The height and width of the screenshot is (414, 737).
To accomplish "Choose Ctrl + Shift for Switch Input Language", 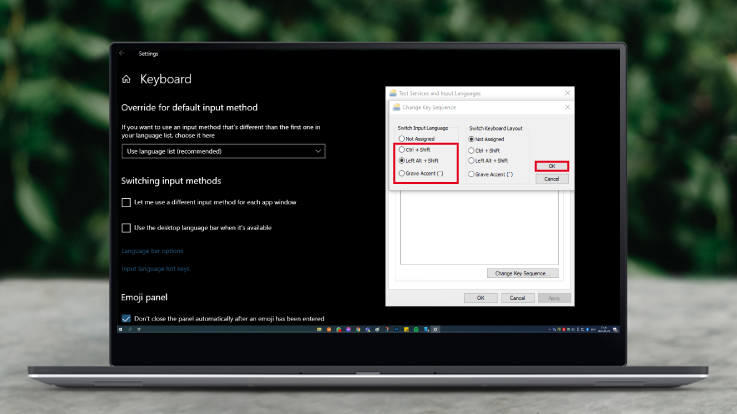I will pos(402,149).
